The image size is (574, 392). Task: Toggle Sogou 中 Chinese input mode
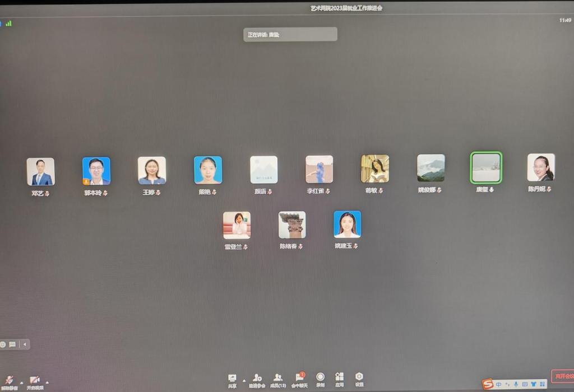point(499,384)
